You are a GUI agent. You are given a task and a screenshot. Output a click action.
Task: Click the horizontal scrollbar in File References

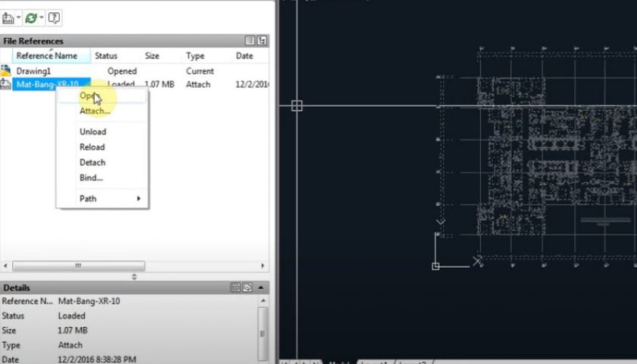(76, 266)
